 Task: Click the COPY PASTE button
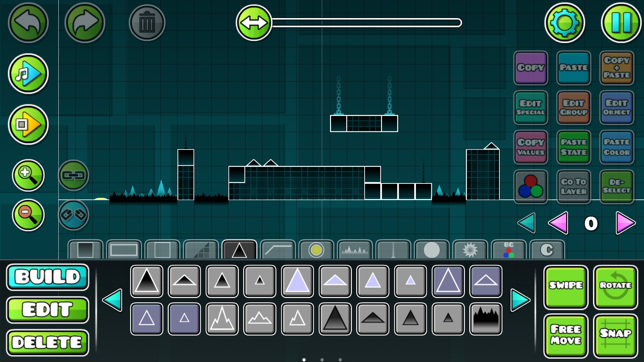pos(616,67)
